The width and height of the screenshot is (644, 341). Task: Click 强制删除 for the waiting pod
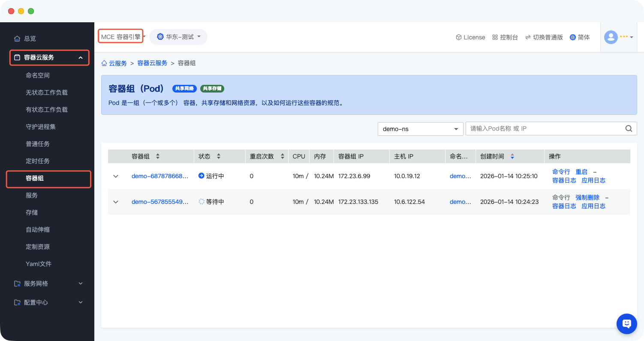pyautogui.click(x=587, y=197)
